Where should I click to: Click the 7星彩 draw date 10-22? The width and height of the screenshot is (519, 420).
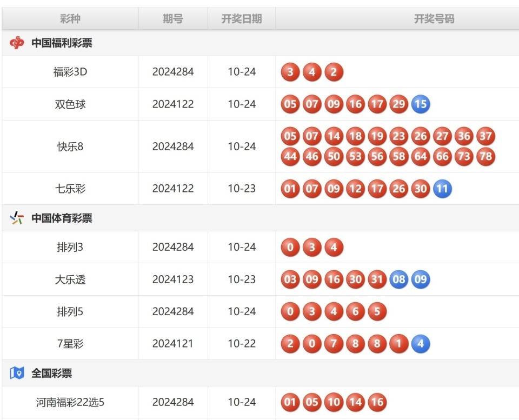[242, 344]
